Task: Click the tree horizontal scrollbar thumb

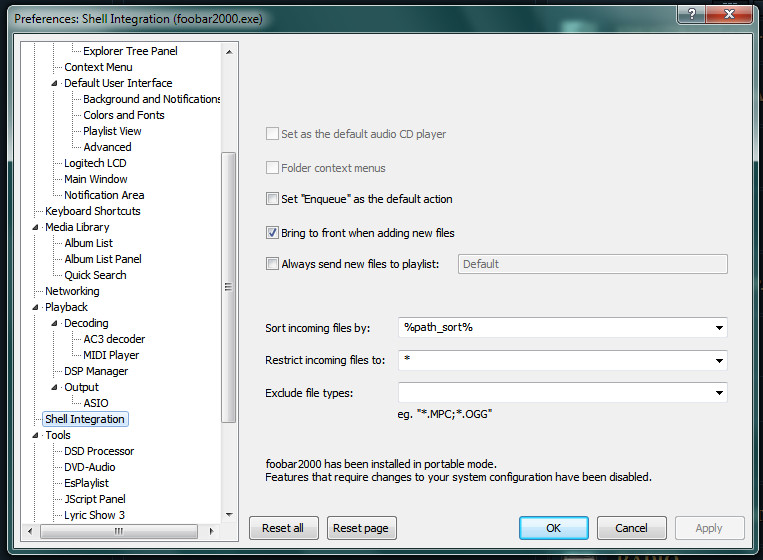Action: tap(119, 531)
